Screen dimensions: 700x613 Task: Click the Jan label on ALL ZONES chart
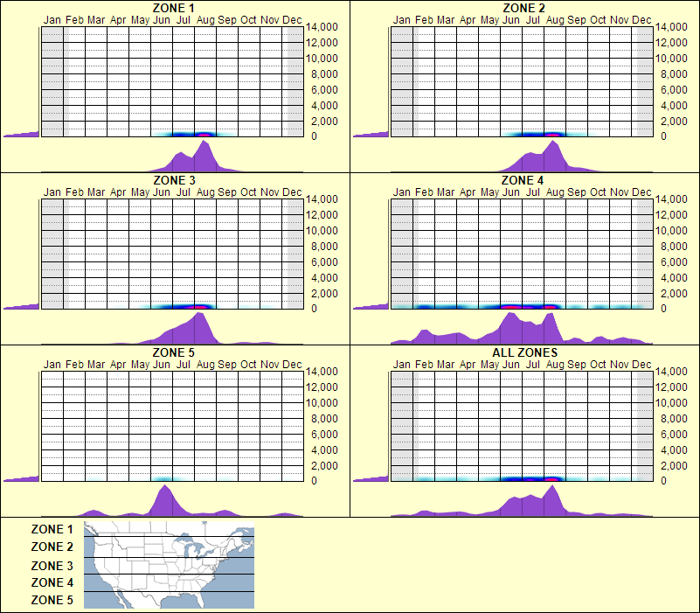[403, 361]
